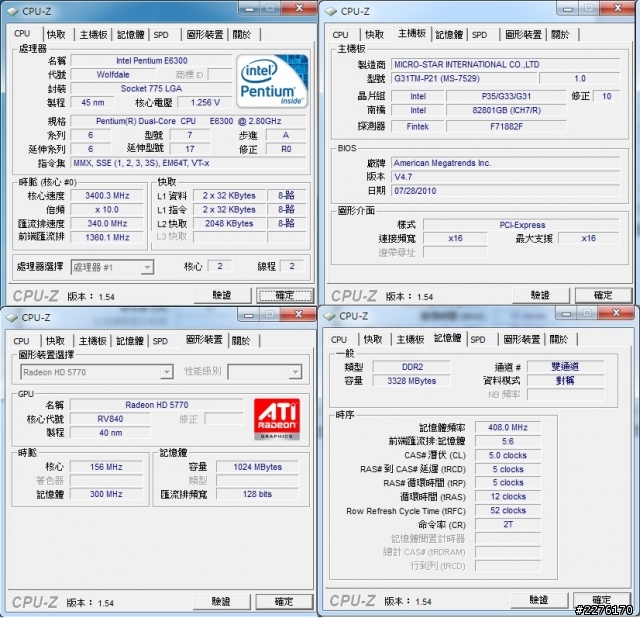
Task: Click 驗證 button in the graphics window
Action: click(221, 601)
